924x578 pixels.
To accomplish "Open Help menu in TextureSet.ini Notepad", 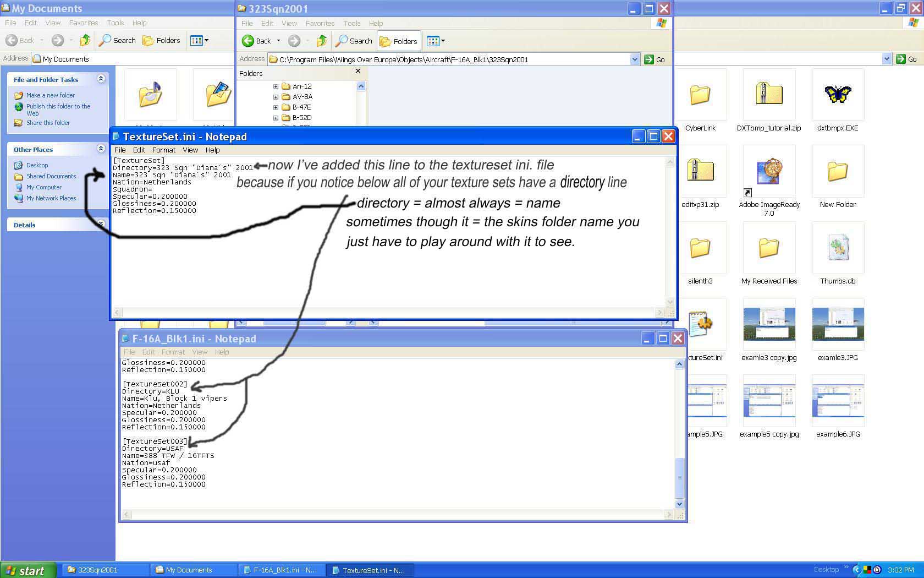I will [212, 150].
